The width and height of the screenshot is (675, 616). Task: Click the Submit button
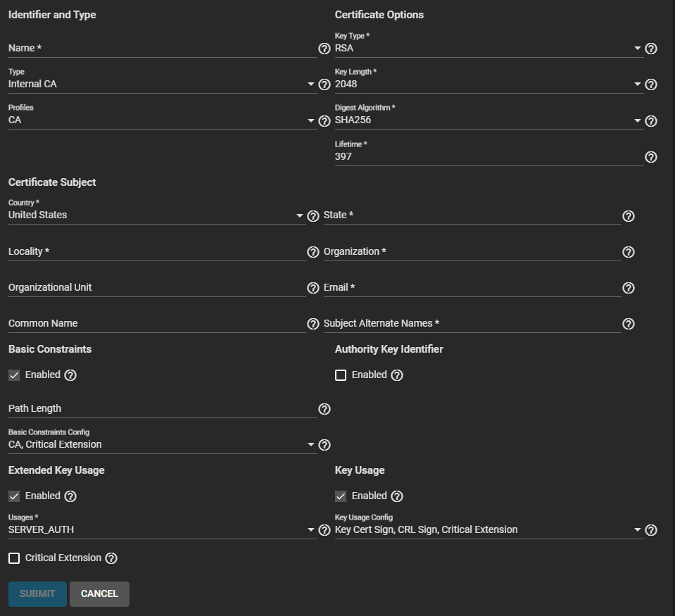37,594
